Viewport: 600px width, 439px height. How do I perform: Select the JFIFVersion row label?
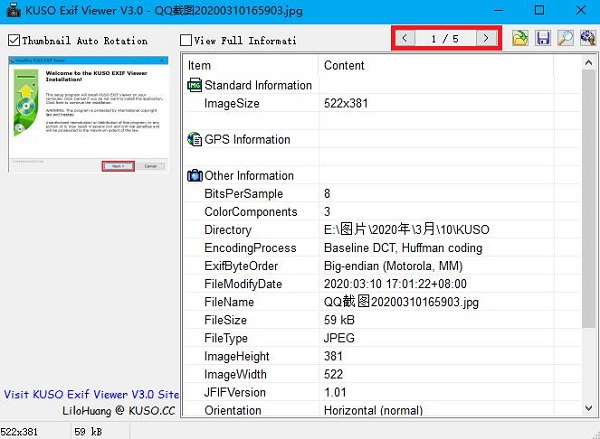point(235,392)
